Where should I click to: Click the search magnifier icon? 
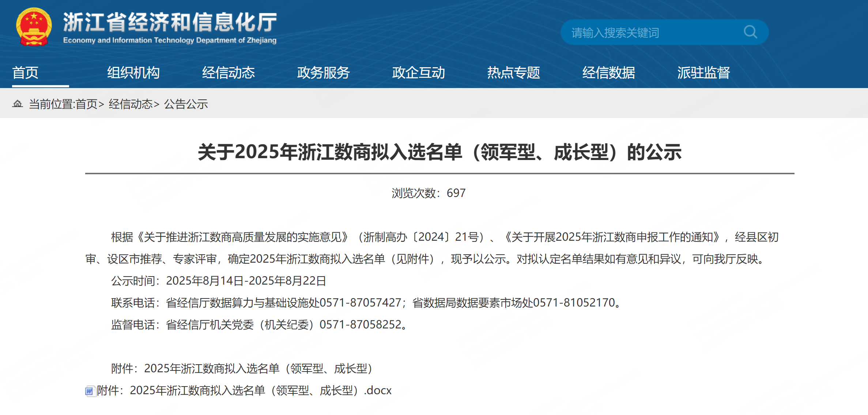[x=750, y=32]
